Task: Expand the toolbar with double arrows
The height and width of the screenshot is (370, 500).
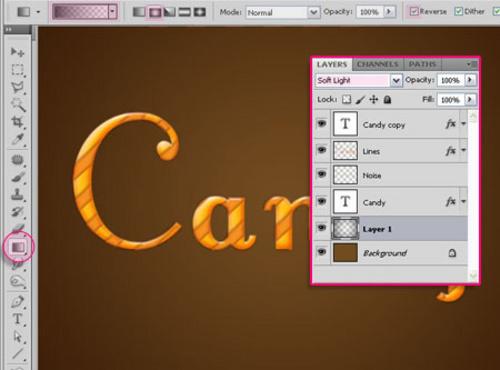Action: [9, 30]
